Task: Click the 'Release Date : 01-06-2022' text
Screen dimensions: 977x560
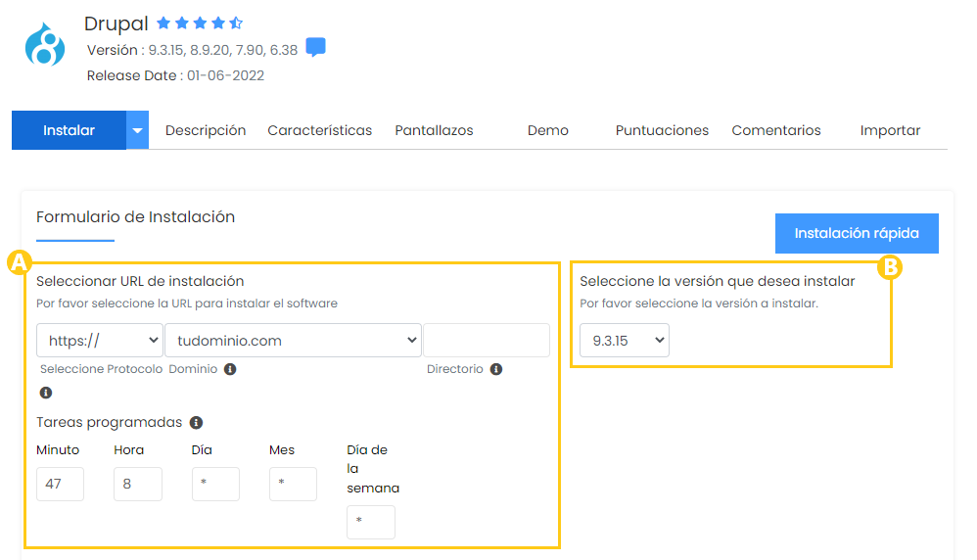Action: pyautogui.click(x=175, y=75)
